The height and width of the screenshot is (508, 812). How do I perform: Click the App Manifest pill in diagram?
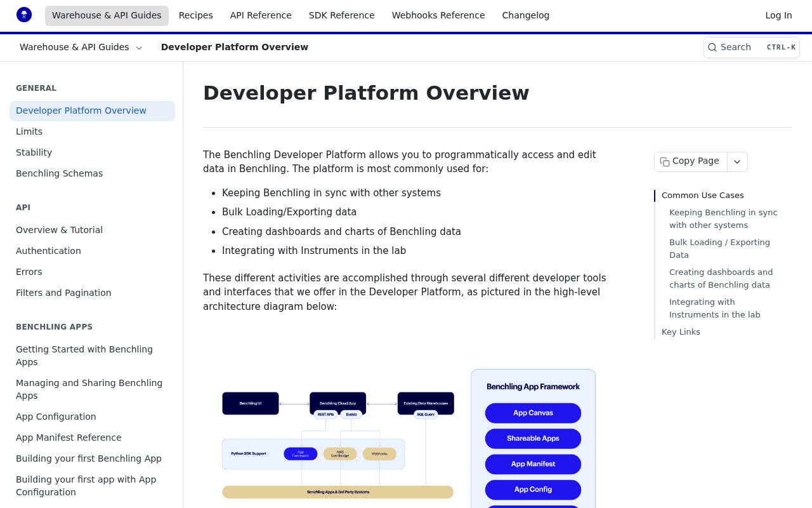point(533,464)
